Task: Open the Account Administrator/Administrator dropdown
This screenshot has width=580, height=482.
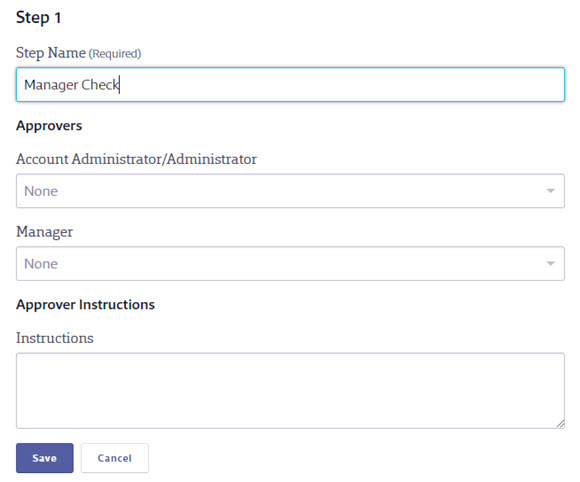Action: [x=290, y=191]
